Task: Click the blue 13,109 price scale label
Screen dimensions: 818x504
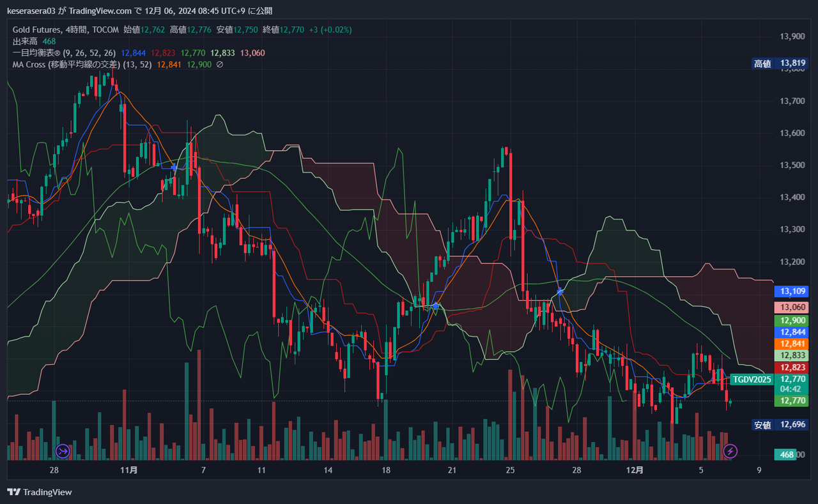Action: click(791, 291)
